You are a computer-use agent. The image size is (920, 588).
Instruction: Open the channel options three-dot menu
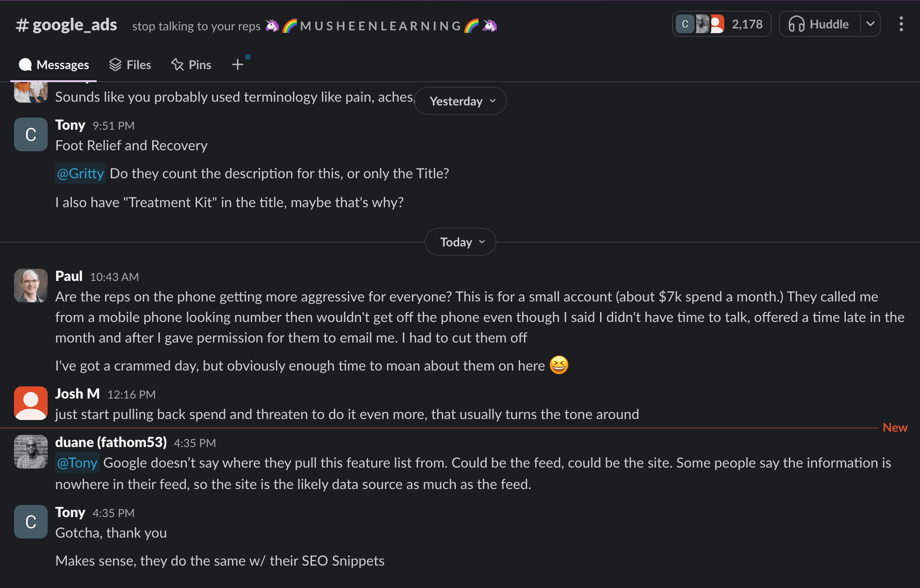[900, 24]
